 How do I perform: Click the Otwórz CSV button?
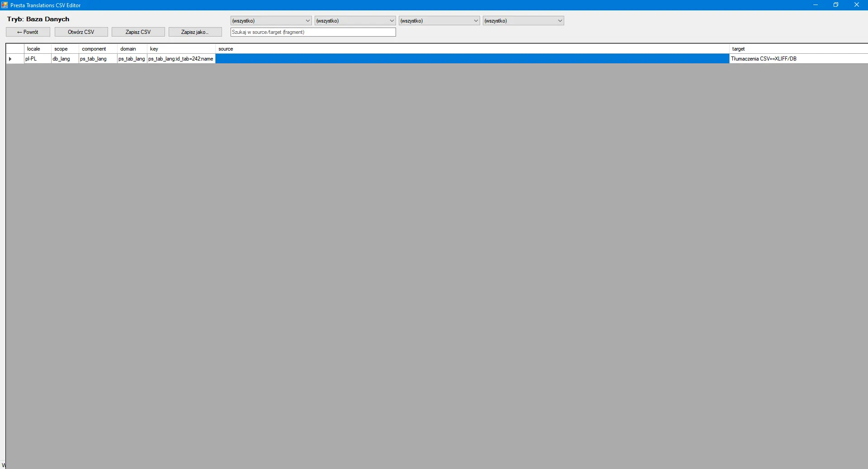tap(81, 32)
